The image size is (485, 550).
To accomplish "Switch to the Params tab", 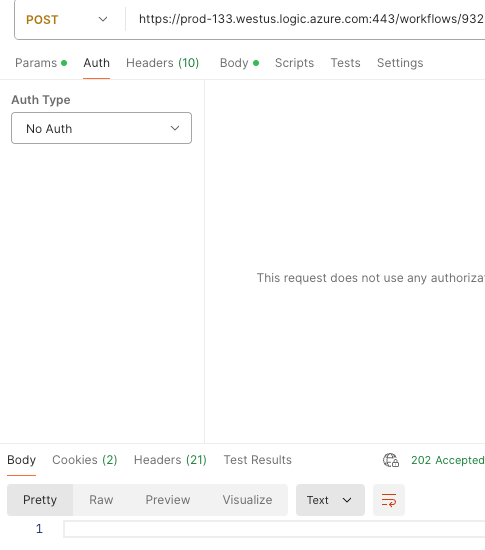I will point(41,63).
